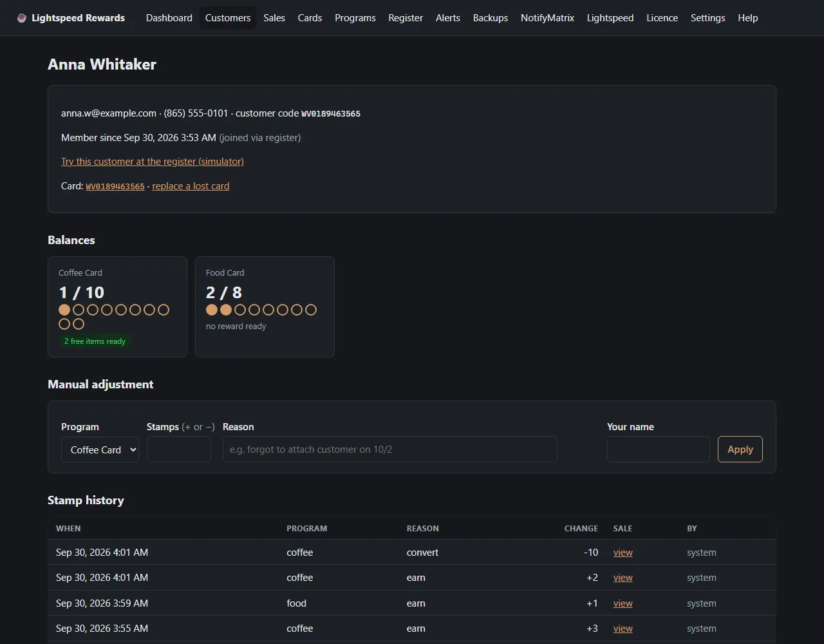Screen dimensions: 824x644
Task: View the sale for the coffee earn +2 row
Action: pos(623,578)
